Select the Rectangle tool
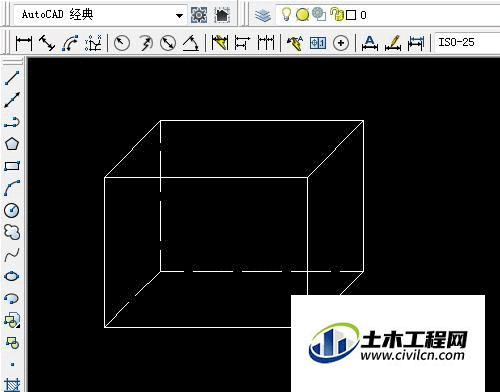 [x=12, y=166]
